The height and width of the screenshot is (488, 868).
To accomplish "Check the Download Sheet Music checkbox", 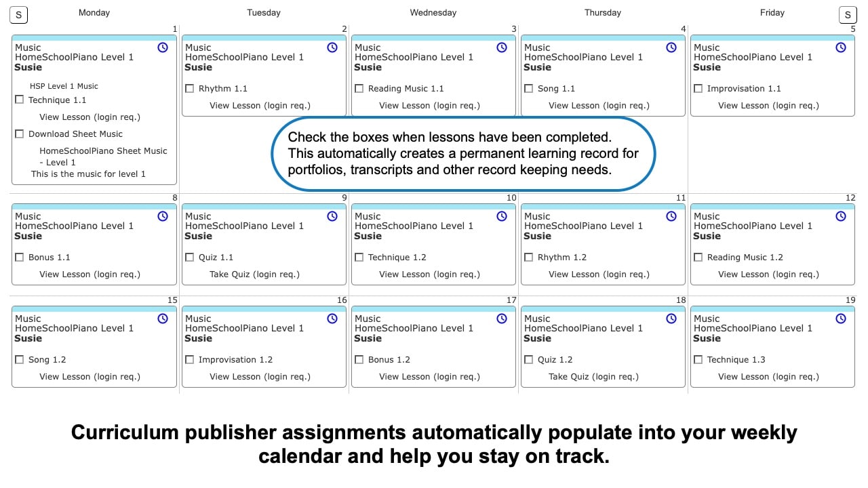I will [20, 134].
